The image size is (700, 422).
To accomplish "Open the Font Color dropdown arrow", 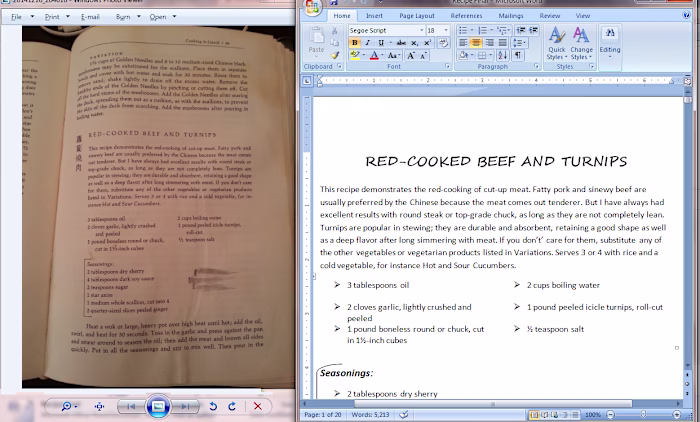I will coord(383,55).
